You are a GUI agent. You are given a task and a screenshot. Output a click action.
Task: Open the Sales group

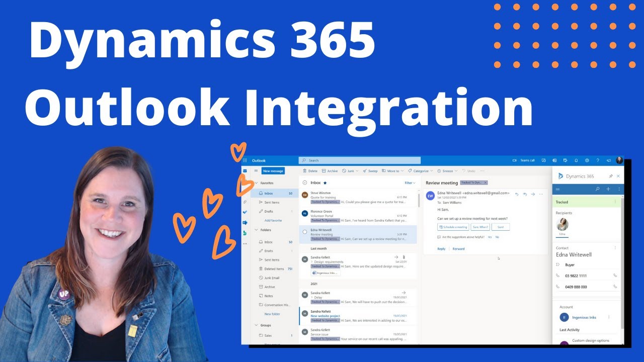pyautogui.click(x=276, y=335)
